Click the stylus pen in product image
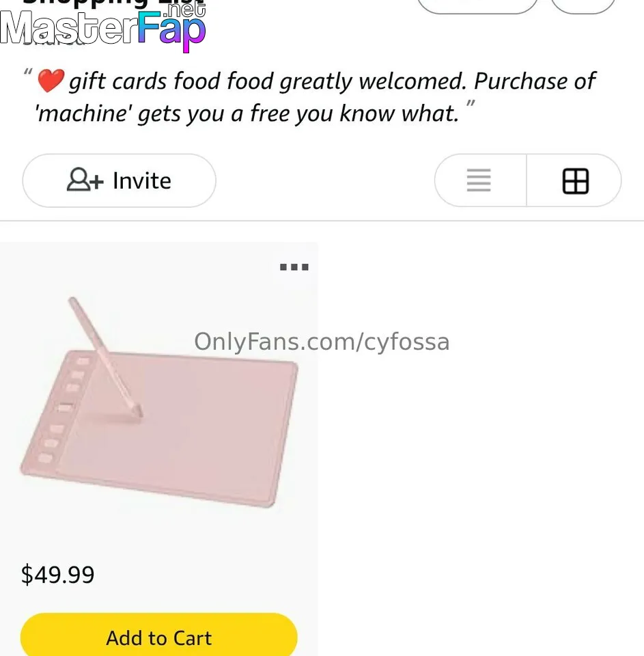Viewport: 644px width, 656px height. (104, 355)
